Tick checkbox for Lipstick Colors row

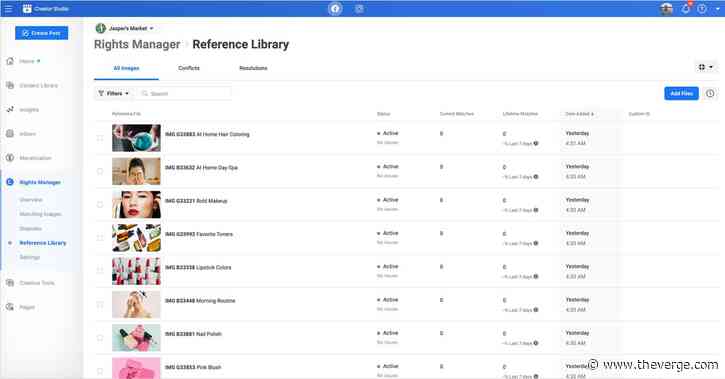click(x=100, y=271)
